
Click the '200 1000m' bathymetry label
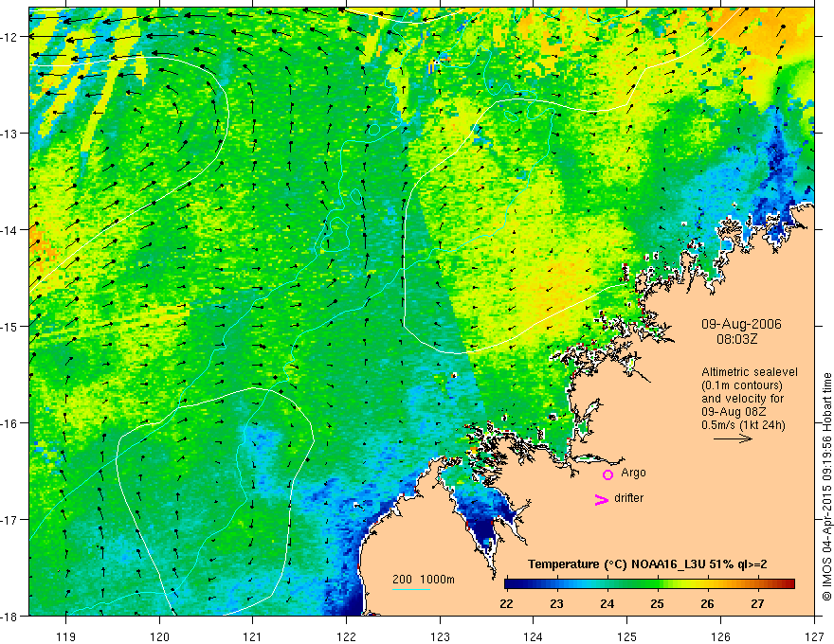424,580
